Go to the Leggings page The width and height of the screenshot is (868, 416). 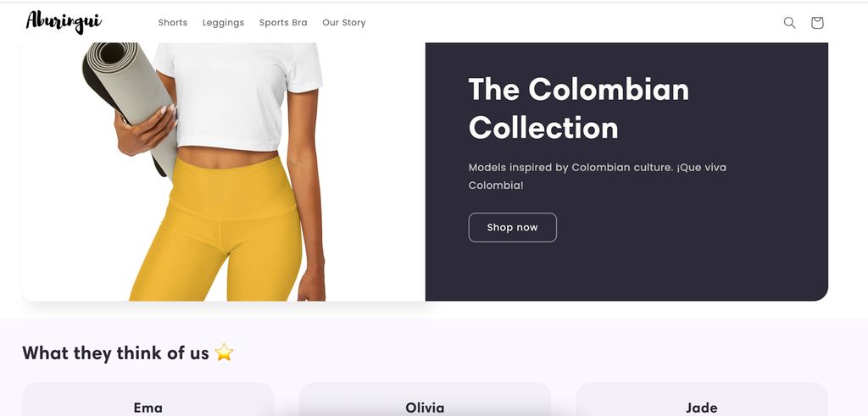coord(223,23)
